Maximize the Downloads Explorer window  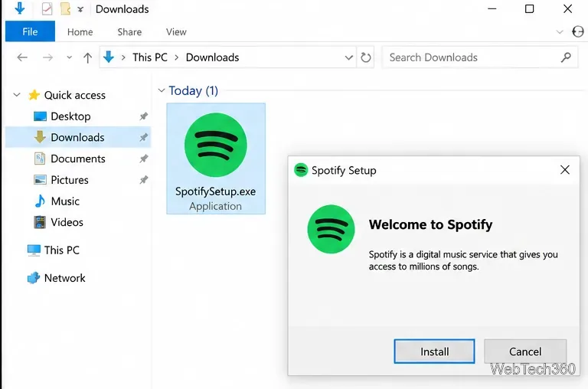(529, 8)
